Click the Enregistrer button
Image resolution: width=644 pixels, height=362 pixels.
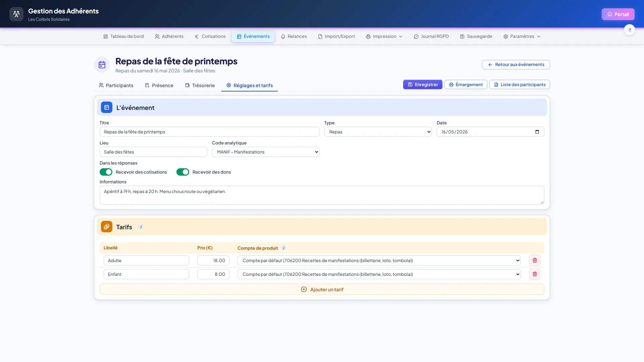coord(423,84)
